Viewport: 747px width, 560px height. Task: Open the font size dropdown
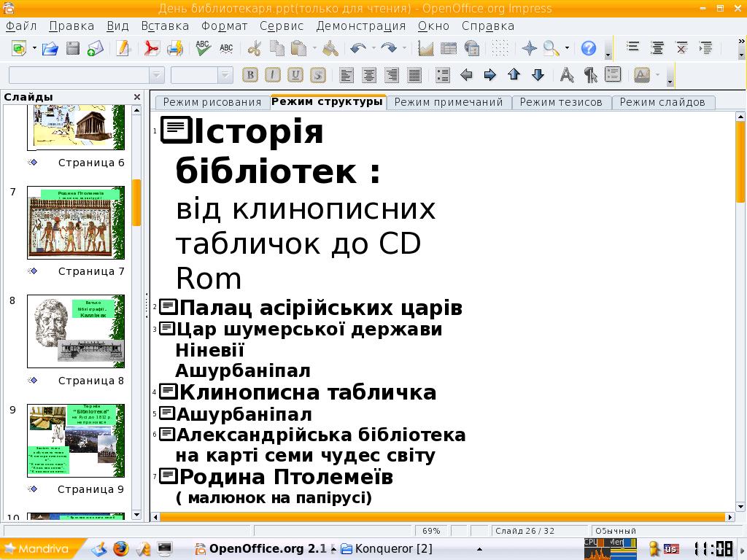[x=225, y=75]
